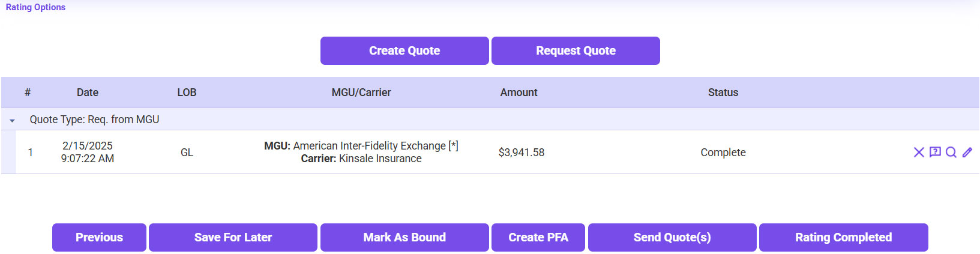Viewport: 980px width, 254px height.
Task: View quote details with the magnifier icon
Action: coord(951,153)
